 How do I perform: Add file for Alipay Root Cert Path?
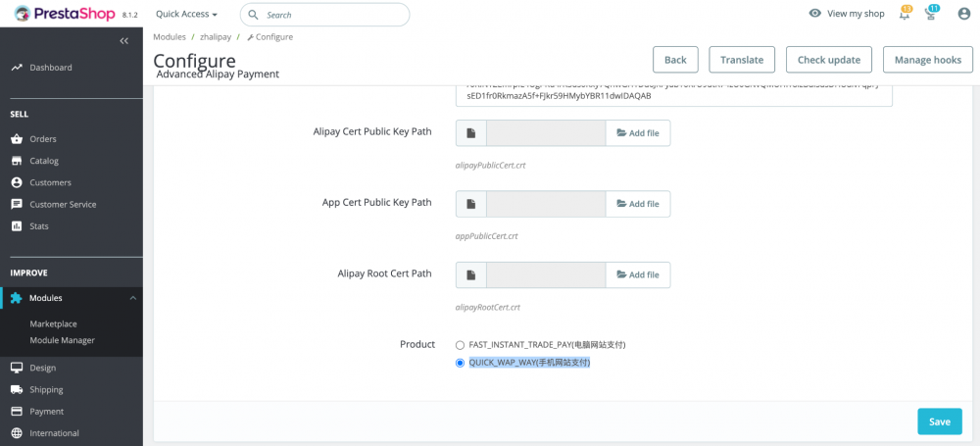coord(637,275)
